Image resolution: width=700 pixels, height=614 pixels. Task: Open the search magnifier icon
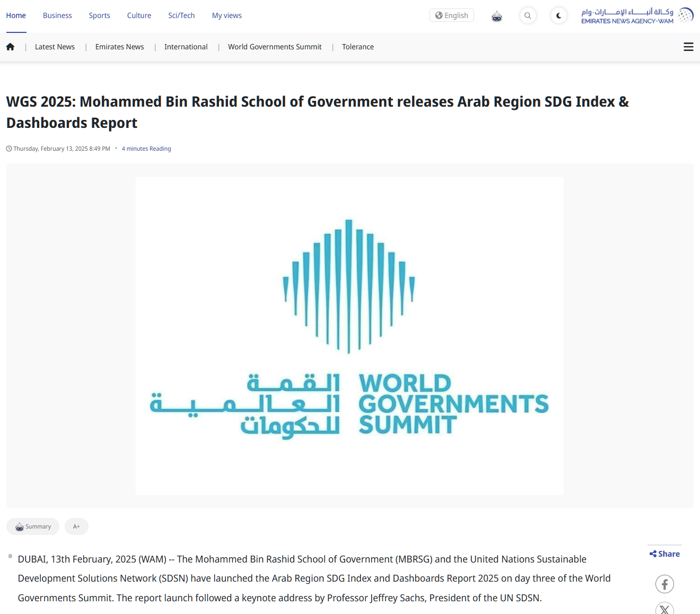pos(528,16)
